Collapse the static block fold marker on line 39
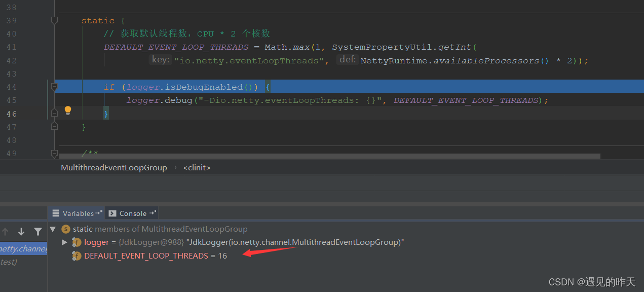This screenshot has height=292, width=644. 54,21
